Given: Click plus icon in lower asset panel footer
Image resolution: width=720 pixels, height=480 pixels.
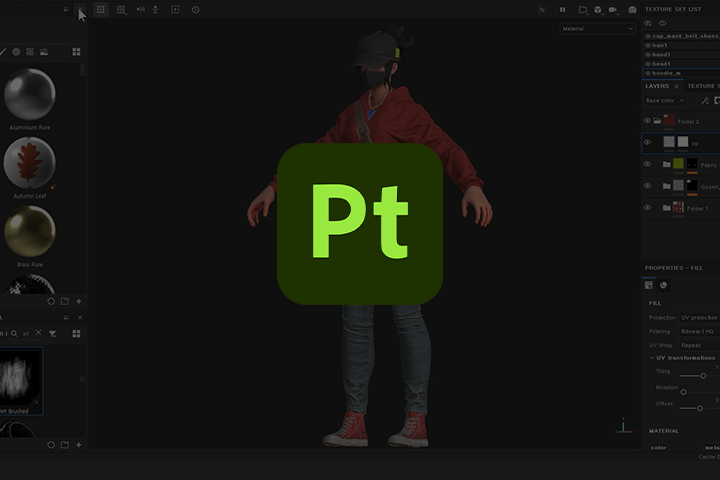Looking at the screenshot, I should click(79, 445).
